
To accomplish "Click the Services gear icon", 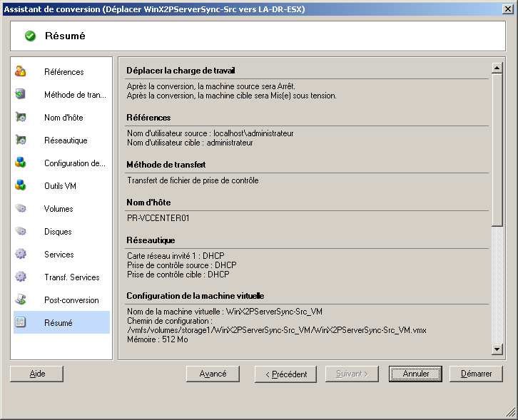I will [21, 254].
